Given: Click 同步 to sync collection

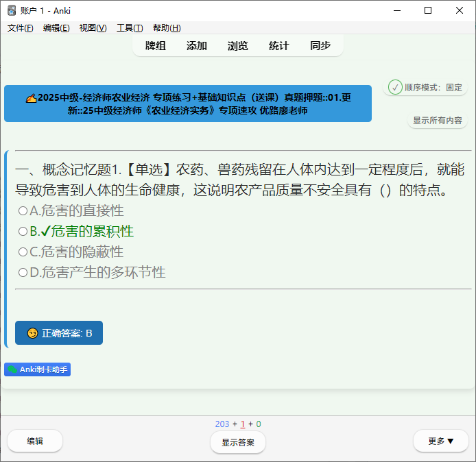Looking at the screenshot, I should (320, 46).
